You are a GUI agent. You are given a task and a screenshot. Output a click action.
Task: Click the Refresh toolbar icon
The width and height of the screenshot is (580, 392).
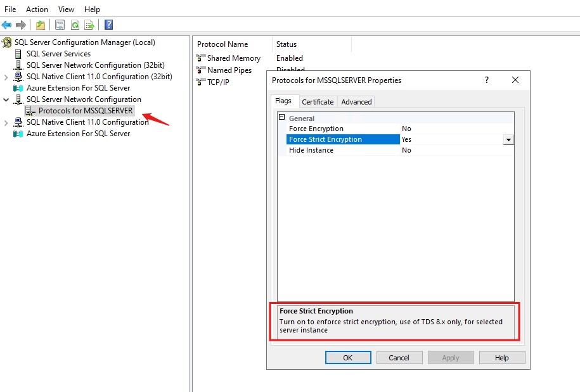click(75, 25)
